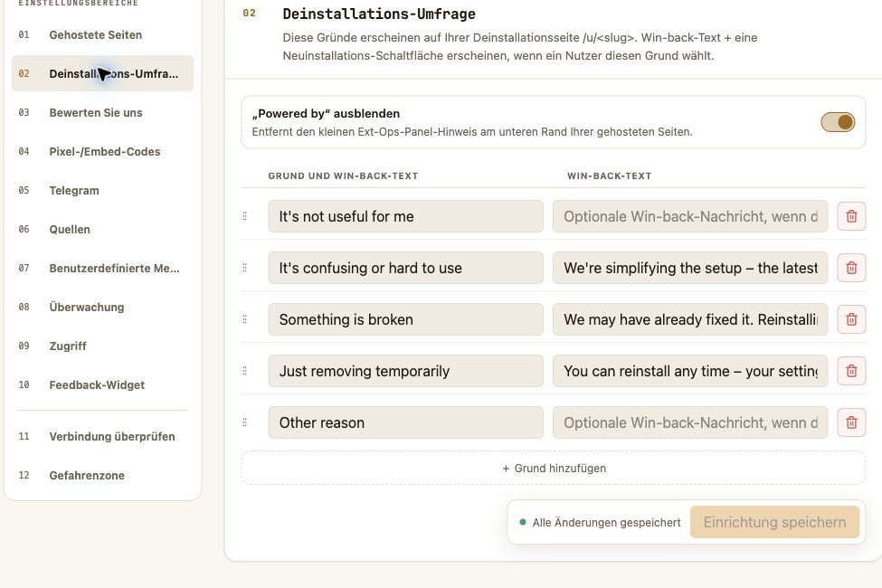The width and height of the screenshot is (882, 588).
Task: Remove the "Other reason" row via trash icon
Action: (851, 422)
